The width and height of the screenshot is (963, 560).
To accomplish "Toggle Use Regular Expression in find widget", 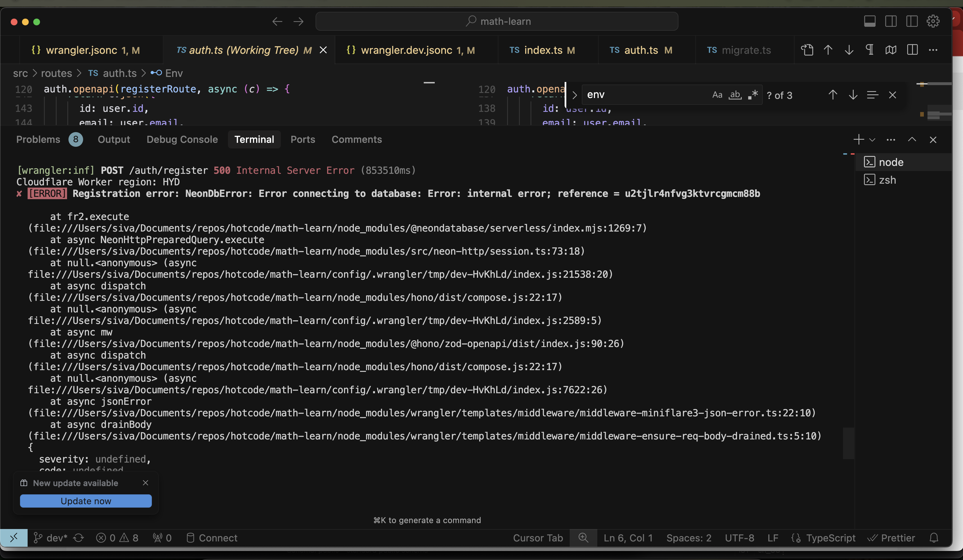I will tap(753, 95).
